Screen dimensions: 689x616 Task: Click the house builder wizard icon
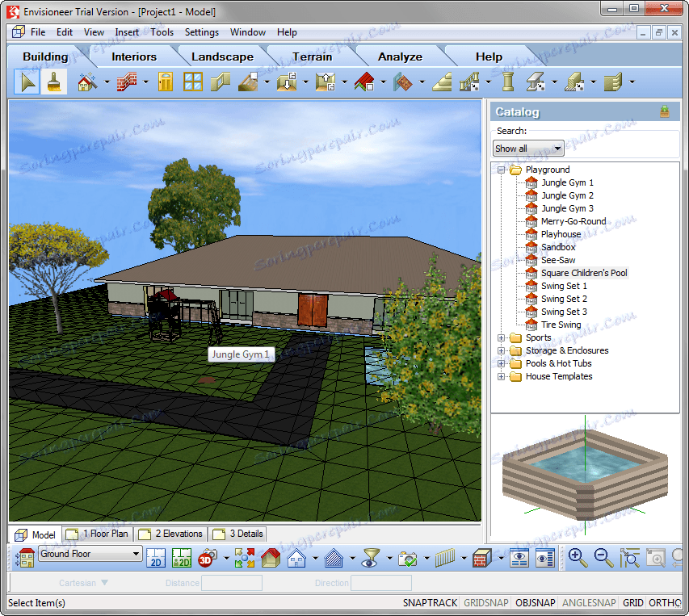tap(87, 82)
